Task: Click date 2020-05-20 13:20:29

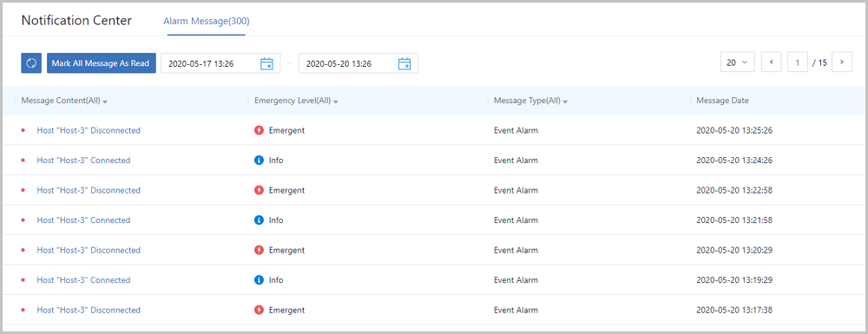Action: pyautogui.click(x=734, y=250)
